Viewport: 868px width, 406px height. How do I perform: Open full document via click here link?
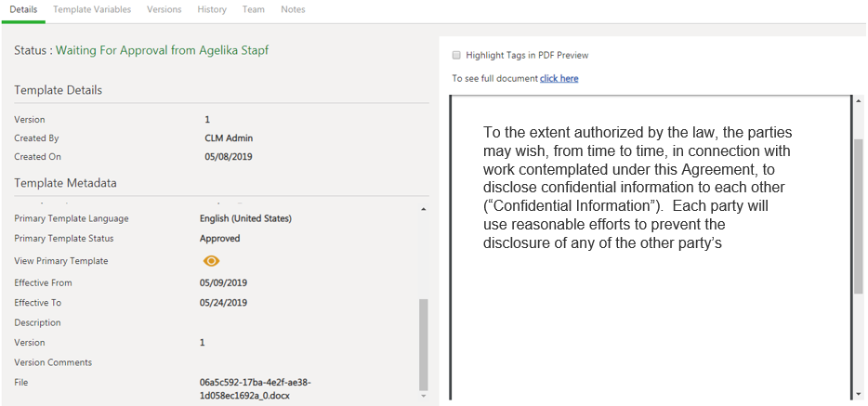[x=559, y=79]
